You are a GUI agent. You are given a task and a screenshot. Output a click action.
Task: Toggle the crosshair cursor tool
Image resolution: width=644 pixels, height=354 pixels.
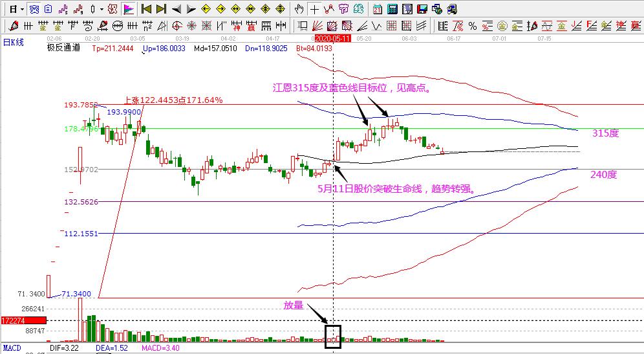[314, 9]
